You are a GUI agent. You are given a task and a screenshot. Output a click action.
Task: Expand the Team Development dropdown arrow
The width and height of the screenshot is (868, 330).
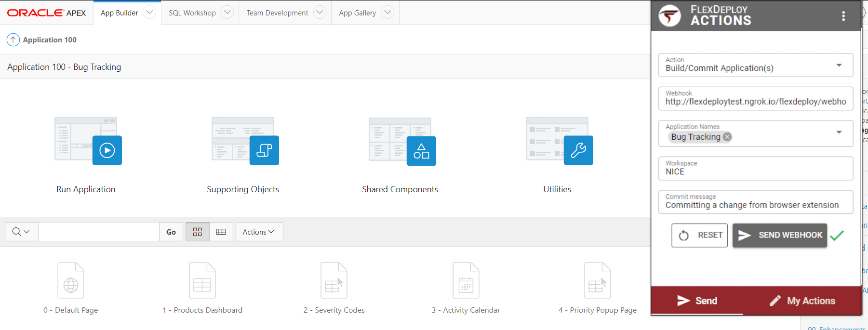coord(320,13)
